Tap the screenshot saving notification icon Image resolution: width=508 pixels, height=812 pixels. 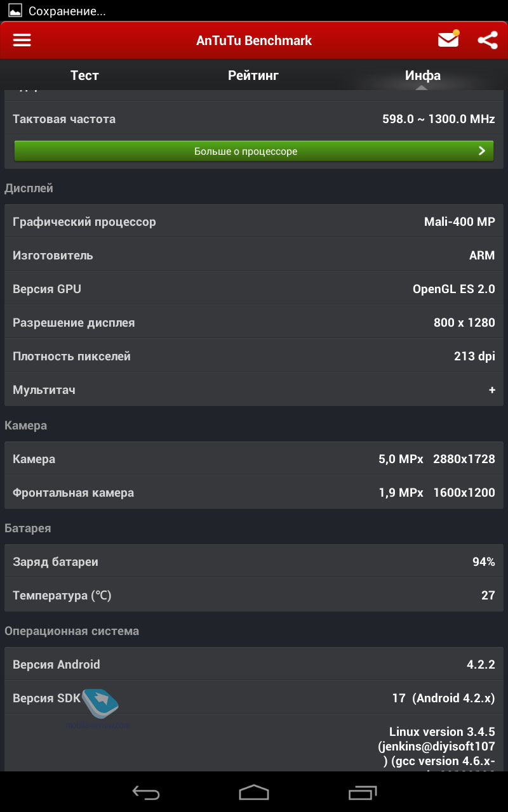(15, 11)
